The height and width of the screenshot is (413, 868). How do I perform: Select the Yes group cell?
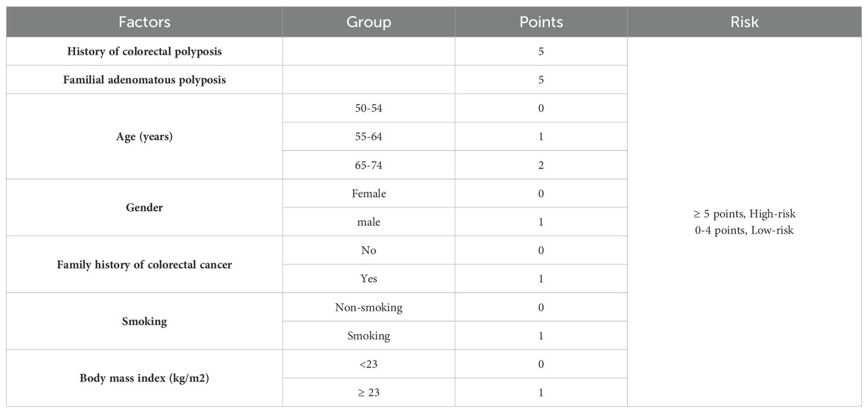point(369,279)
